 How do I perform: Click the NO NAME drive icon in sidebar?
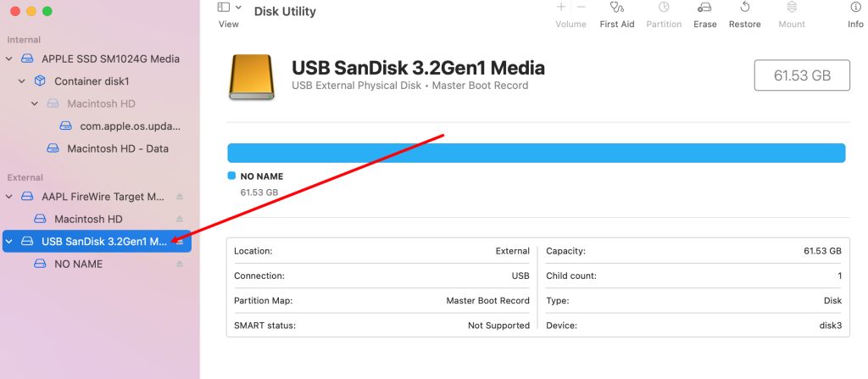tap(40, 264)
